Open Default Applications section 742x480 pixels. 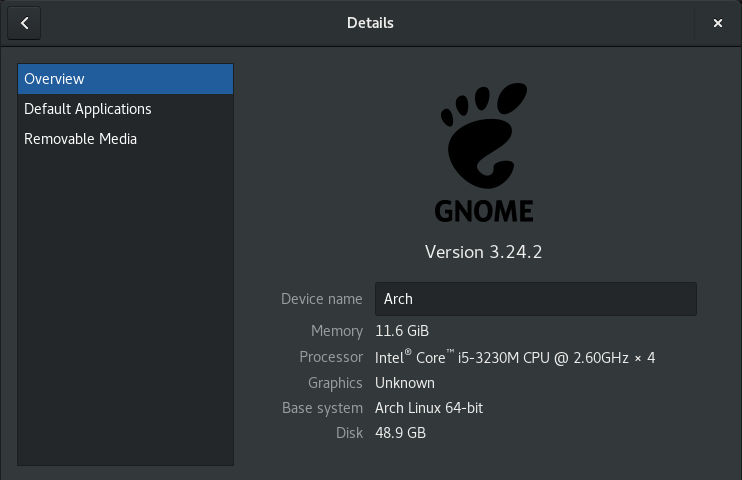pos(125,109)
